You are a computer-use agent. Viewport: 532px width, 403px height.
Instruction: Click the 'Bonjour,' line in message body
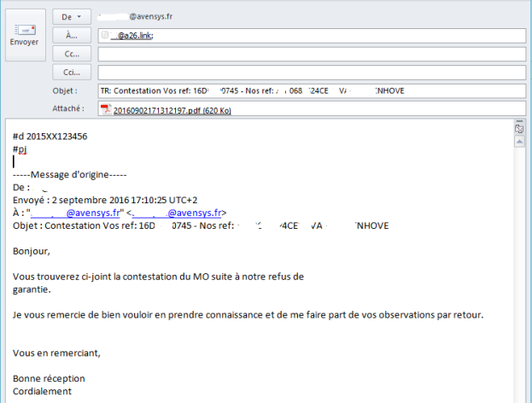[32, 251]
